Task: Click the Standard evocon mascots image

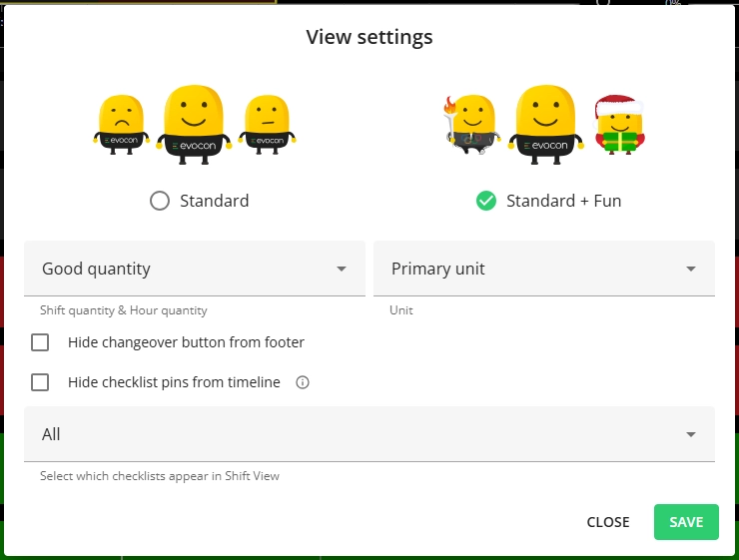Action: (194, 125)
